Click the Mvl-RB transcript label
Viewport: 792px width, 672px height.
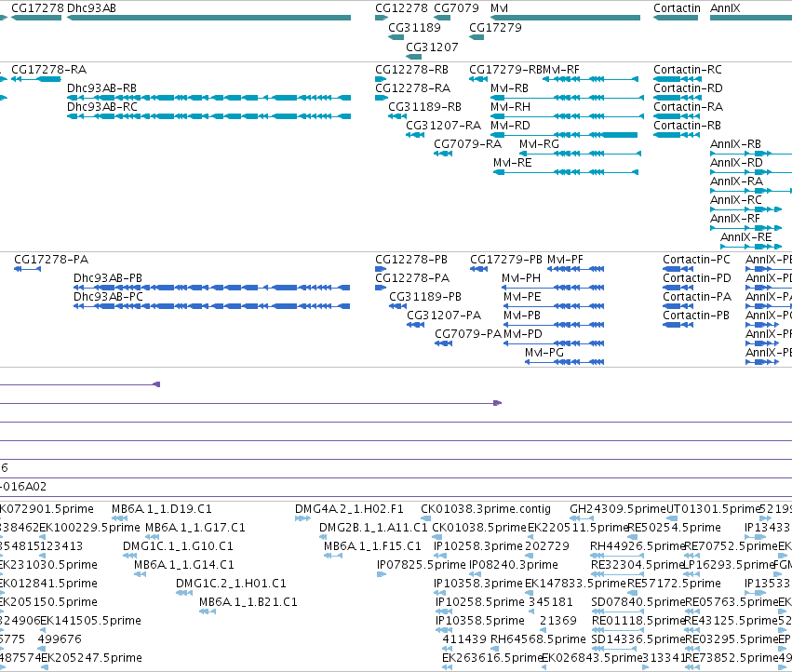pos(509,87)
